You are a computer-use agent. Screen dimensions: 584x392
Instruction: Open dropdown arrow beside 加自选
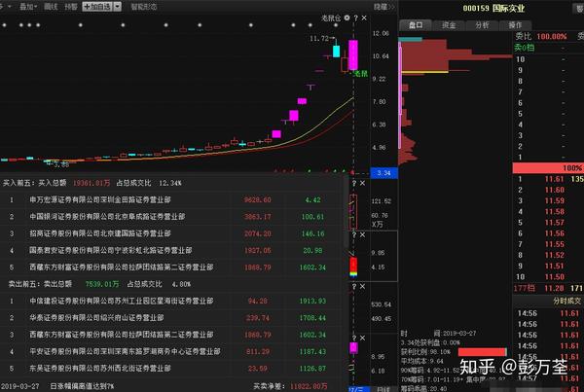click(118, 7)
